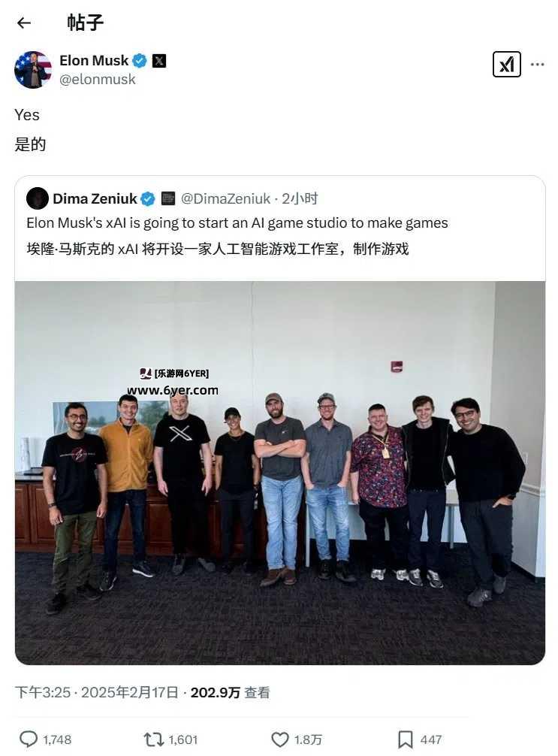This screenshot has width=558, height=756.
Task: Open the group photo in the quoted post
Action: 280,473
